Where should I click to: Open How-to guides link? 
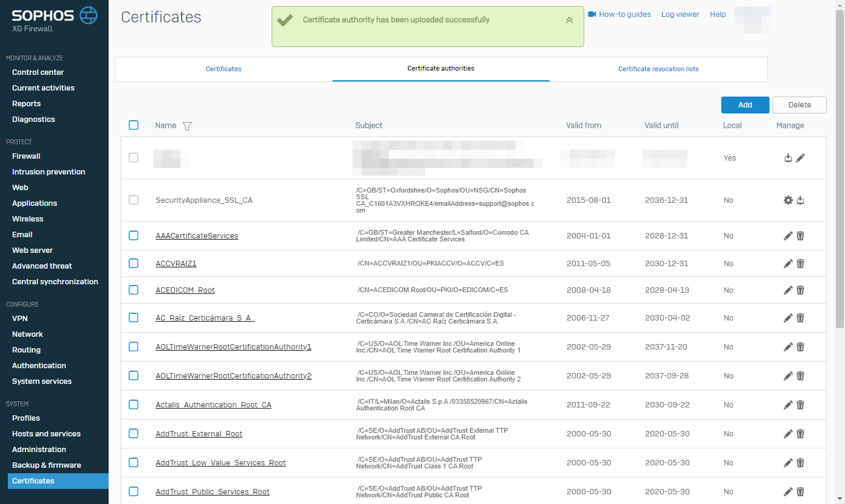pos(619,14)
